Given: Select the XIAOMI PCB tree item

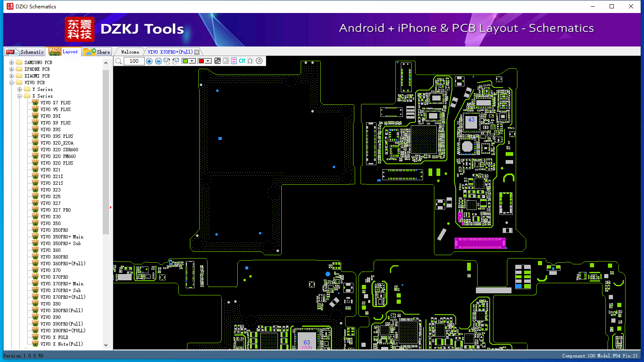Looking at the screenshot, I should [x=37, y=76].
